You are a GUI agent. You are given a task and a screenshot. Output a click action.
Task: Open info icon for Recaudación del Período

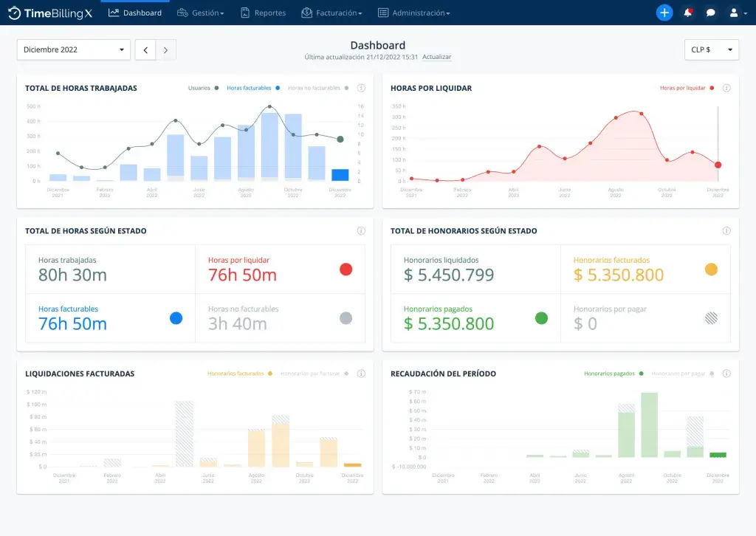[726, 374]
